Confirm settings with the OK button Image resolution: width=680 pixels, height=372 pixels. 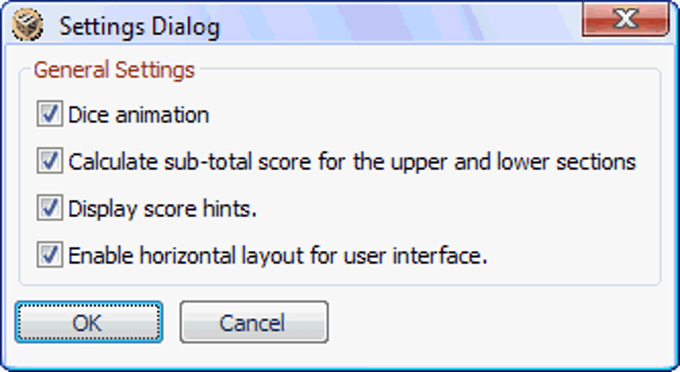[x=89, y=322]
